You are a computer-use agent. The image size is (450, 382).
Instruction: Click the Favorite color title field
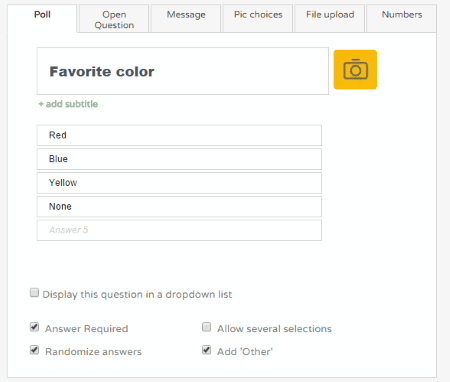point(183,71)
